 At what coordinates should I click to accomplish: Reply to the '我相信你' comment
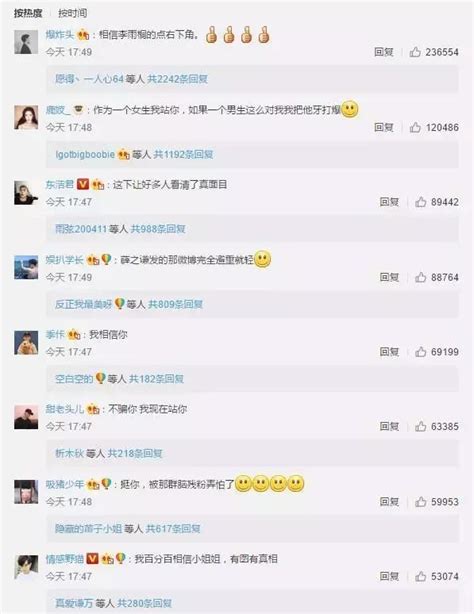389,352
